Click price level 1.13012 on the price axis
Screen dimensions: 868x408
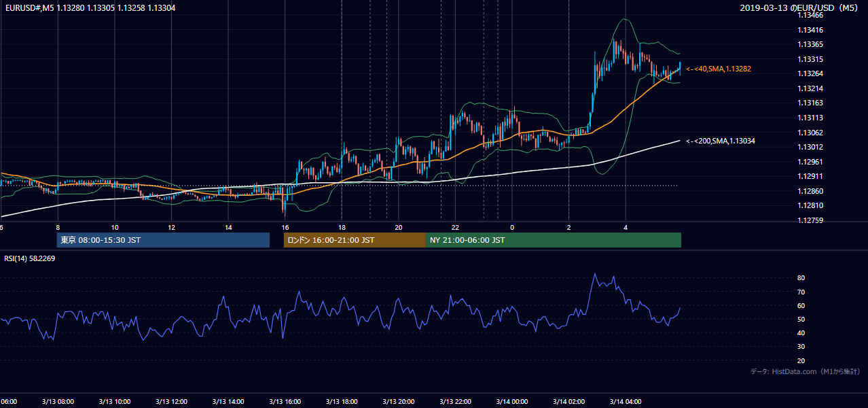point(811,147)
